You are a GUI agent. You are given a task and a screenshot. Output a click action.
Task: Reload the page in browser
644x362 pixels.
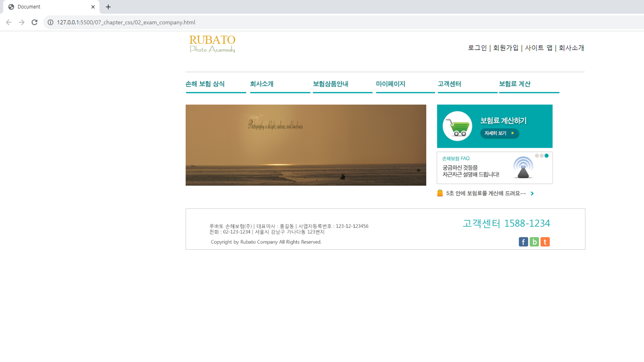tap(34, 22)
